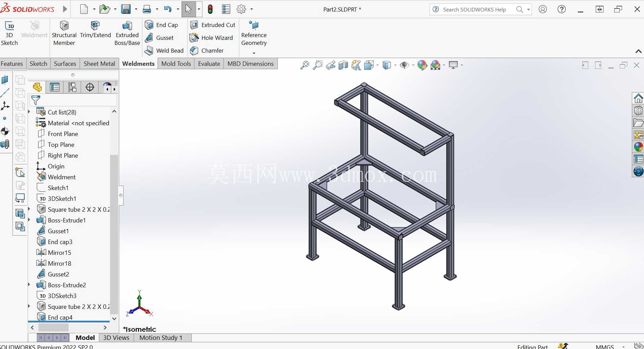
Task: Select the Mold Tools tab
Action: coord(176,64)
